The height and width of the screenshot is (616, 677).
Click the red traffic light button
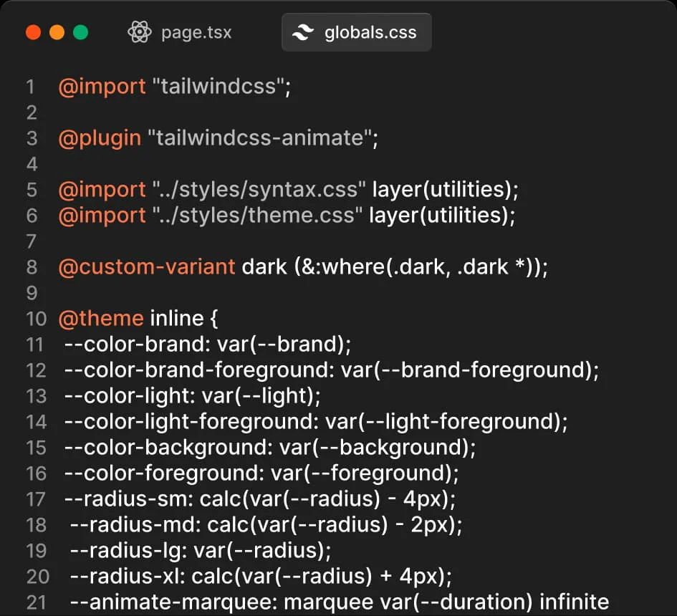click(33, 32)
